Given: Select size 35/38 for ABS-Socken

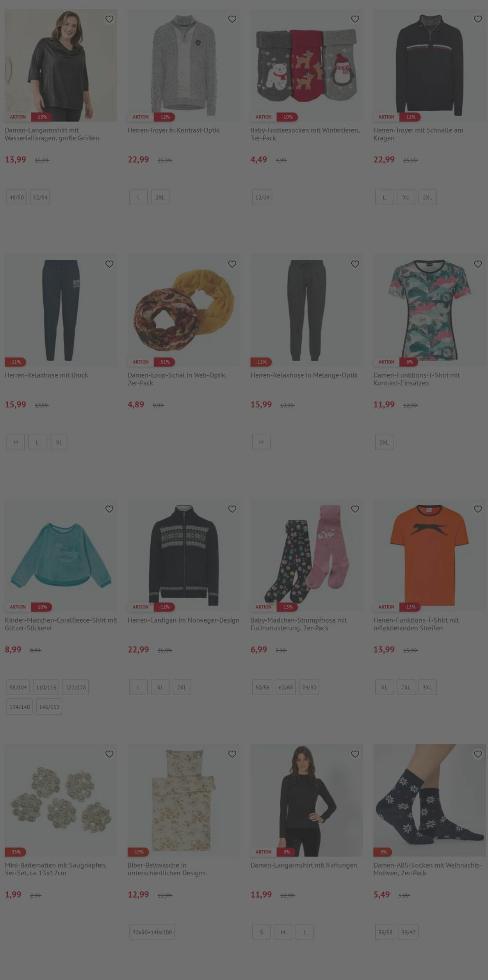Looking at the screenshot, I should (x=385, y=932).
